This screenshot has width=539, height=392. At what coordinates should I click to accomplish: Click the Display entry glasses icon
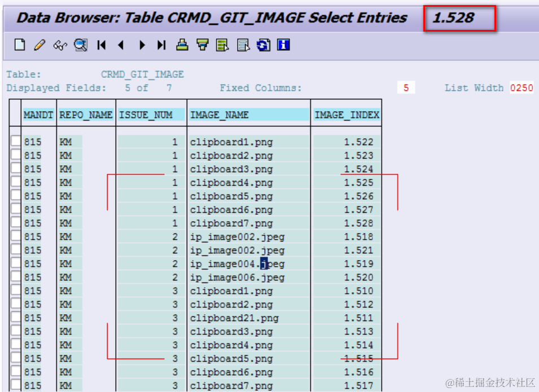[60, 45]
